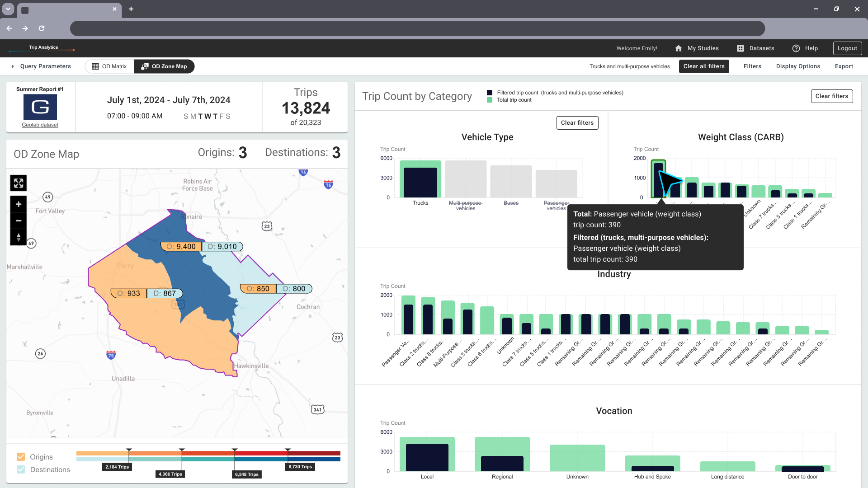Click the map compass orientation control

pos(19,237)
